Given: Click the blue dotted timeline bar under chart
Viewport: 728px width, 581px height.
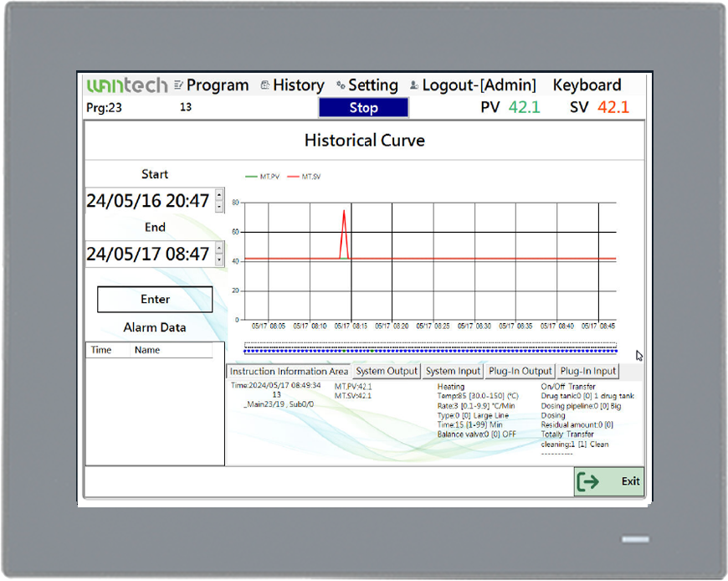Looking at the screenshot, I should click(430, 351).
